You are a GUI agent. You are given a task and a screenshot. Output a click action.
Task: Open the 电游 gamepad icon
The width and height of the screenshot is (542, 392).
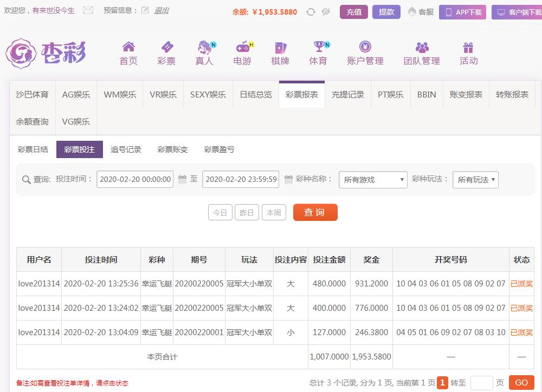[x=242, y=47]
